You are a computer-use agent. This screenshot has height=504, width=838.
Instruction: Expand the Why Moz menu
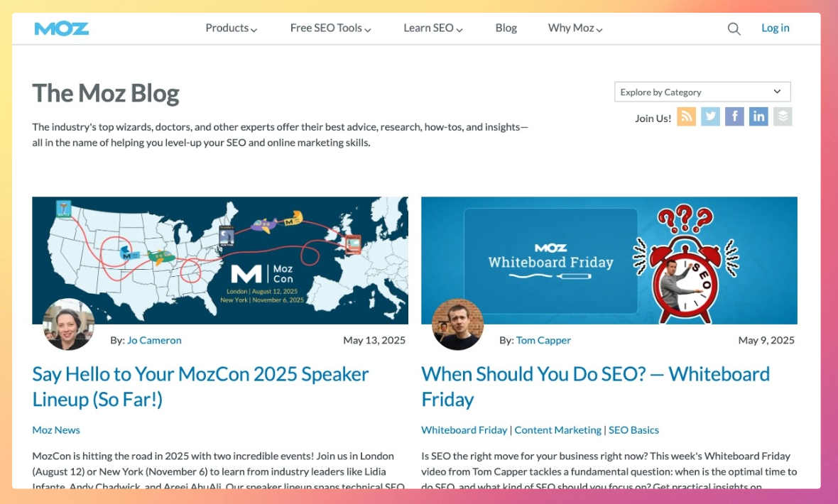[x=575, y=28]
